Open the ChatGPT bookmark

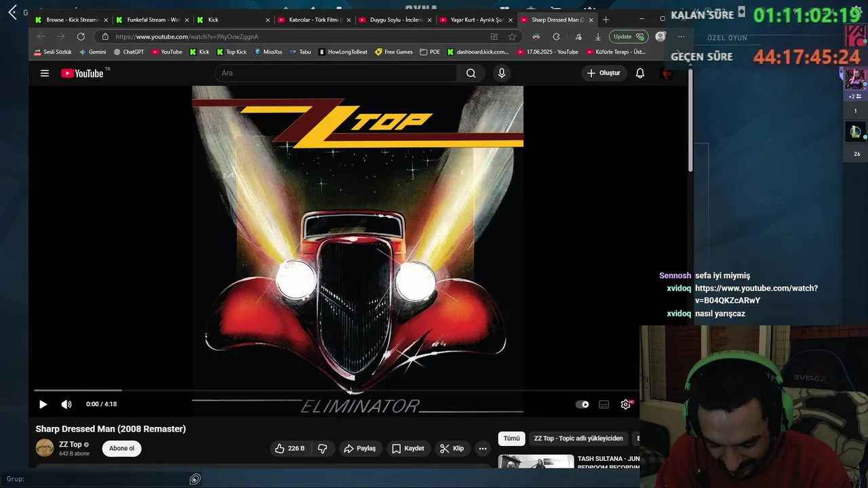(129, 52)
